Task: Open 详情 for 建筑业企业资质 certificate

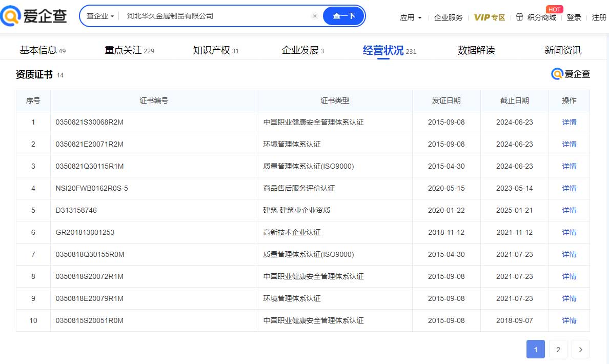Action: click(x=569, y=210)
